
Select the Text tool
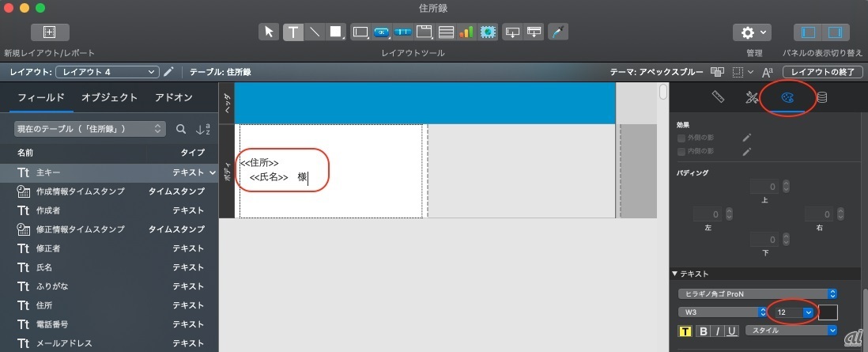(x=293, y=32)
